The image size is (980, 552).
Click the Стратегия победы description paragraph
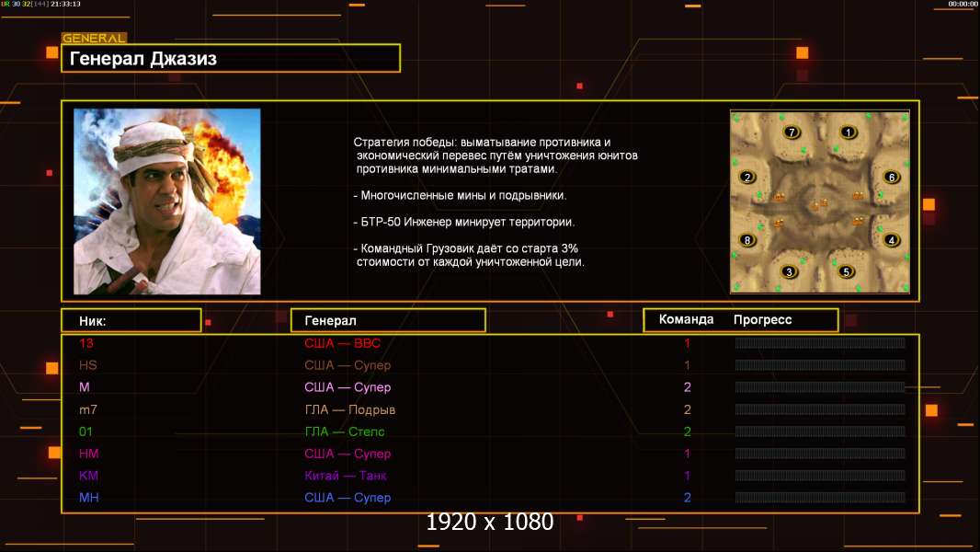[496, 155]
